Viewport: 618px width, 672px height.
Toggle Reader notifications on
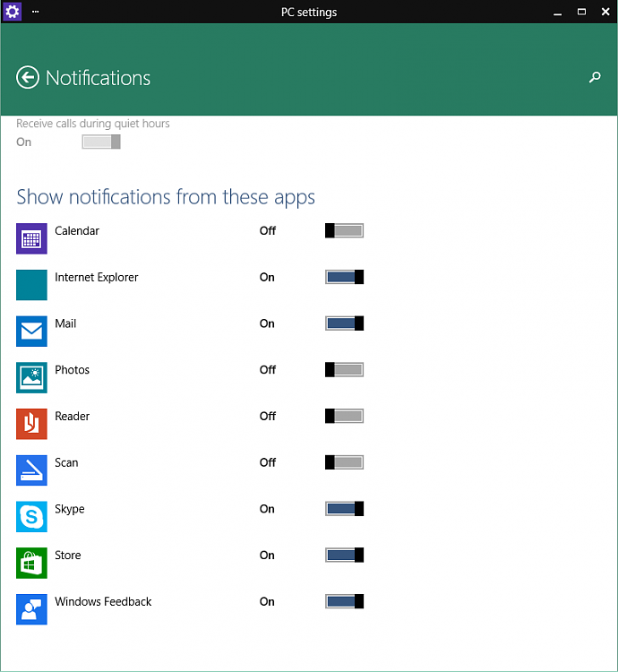[344, 416]
